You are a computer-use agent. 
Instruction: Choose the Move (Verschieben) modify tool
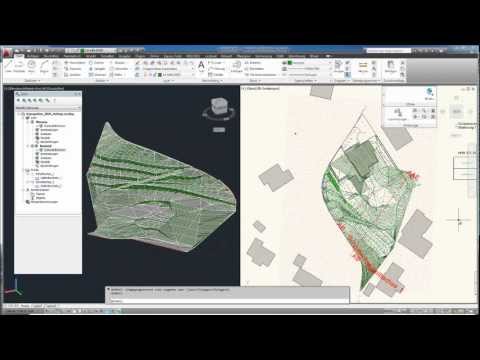click(75, 63)
